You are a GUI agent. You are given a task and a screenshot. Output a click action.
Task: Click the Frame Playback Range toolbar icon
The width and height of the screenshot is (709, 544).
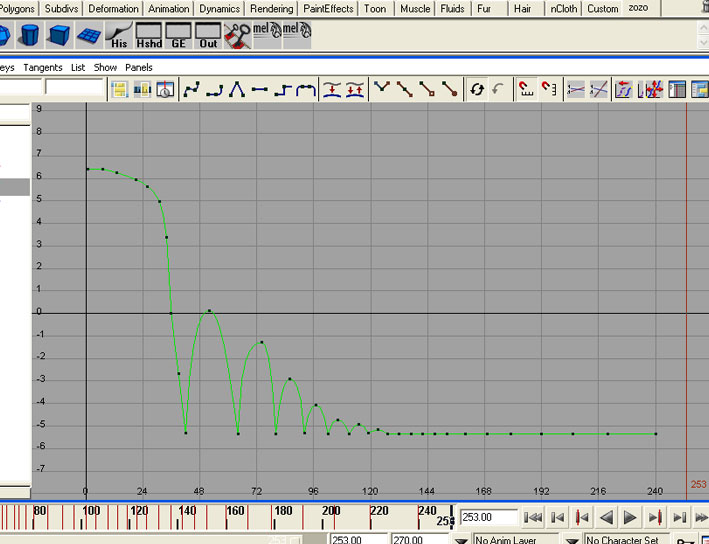click(142, 90)
